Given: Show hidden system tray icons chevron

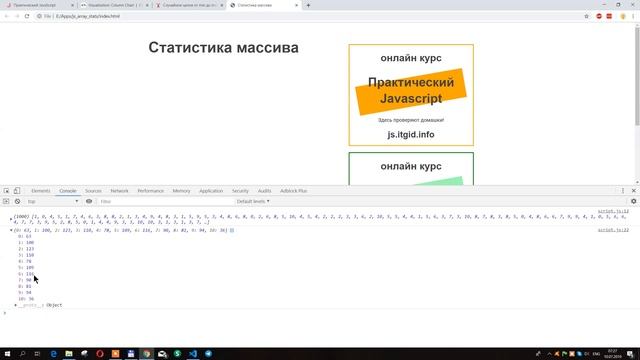Looking at the screenshot, I should (x=549, y=354).
